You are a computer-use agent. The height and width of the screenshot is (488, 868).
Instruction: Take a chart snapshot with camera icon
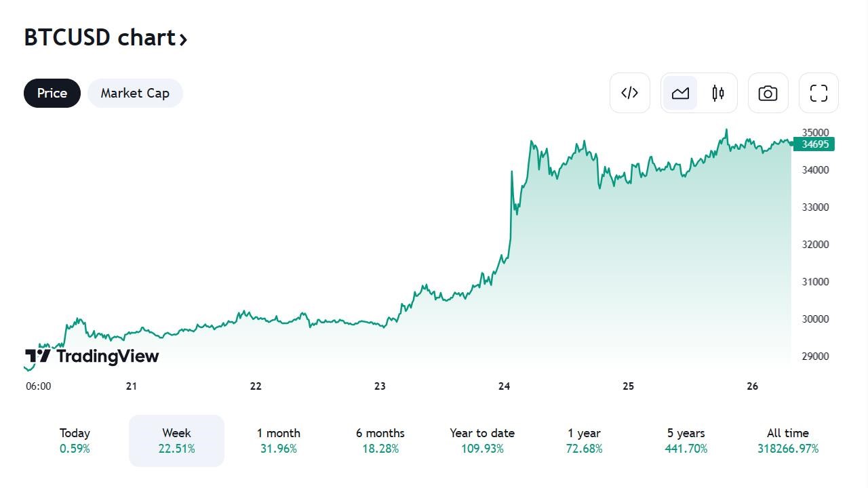tap(768, 93)
